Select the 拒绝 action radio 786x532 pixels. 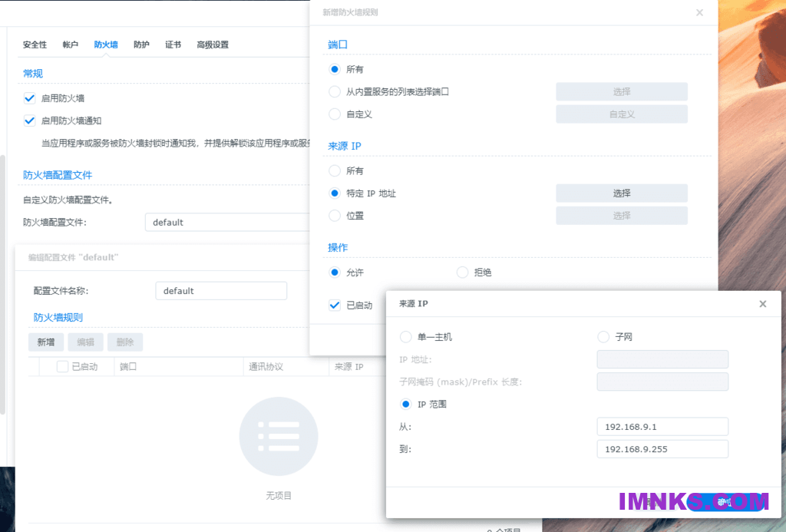462,273
